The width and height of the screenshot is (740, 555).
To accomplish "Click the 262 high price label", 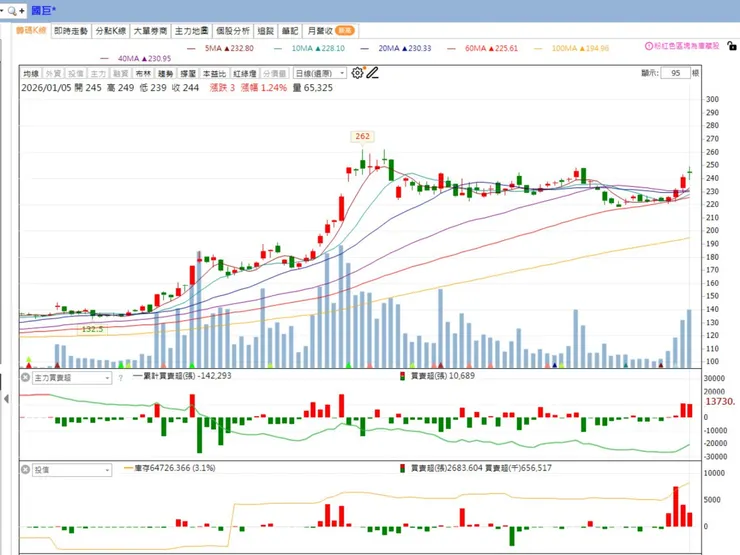I will 362,136.
